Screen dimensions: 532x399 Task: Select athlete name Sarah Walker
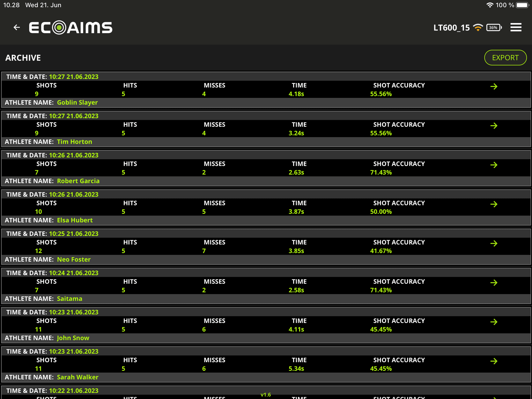tap(78, 377)
